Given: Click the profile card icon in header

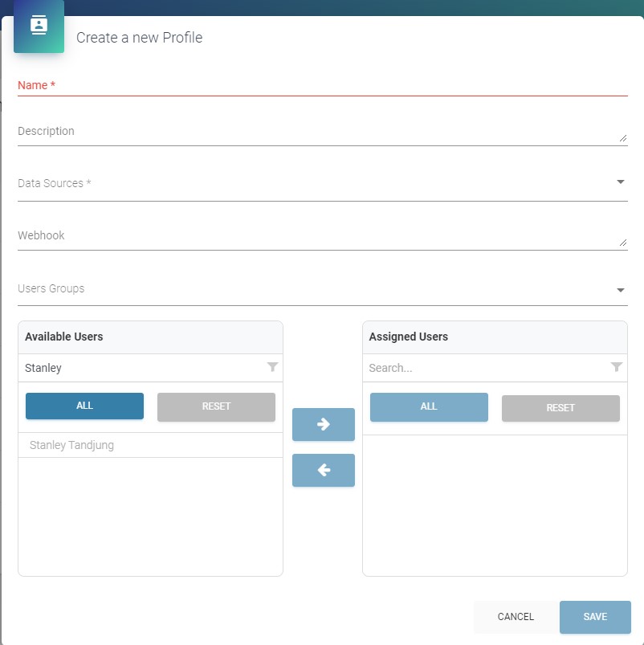Looking at the screenshot, I should tap(39, 26).
